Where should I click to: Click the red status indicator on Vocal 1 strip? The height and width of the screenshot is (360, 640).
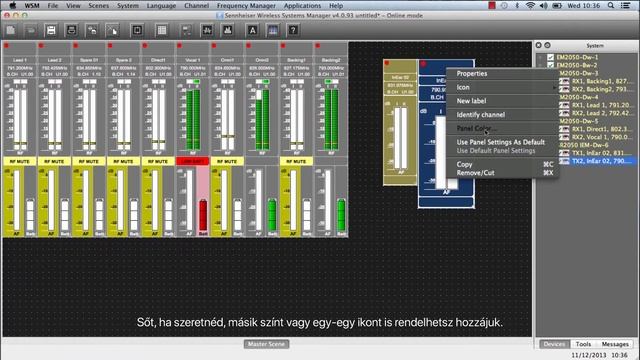click(180, 46)
